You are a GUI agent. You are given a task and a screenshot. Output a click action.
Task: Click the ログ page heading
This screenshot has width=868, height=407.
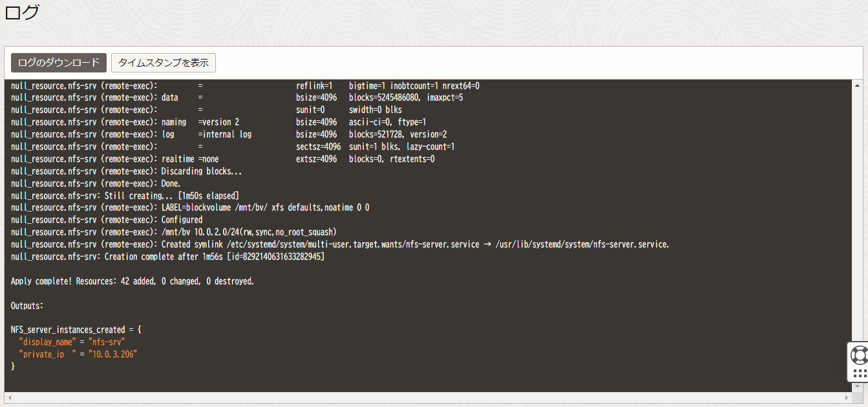coord(22,13)
